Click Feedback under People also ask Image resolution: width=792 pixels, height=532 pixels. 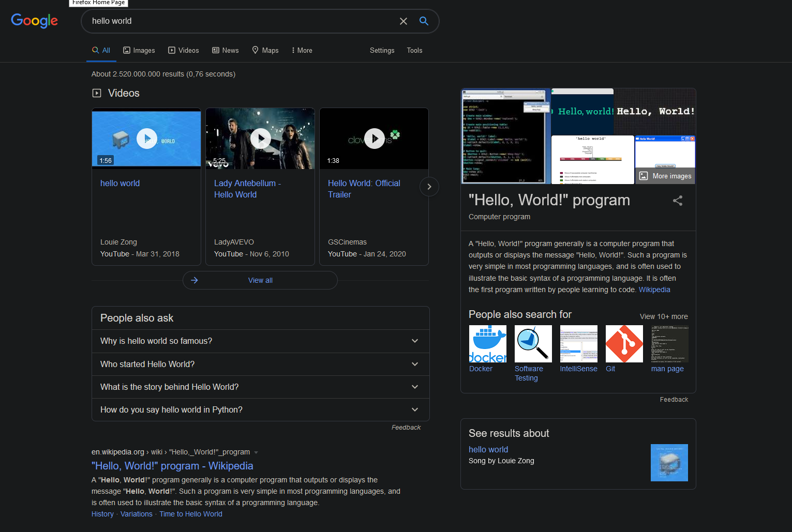[406, 428]
